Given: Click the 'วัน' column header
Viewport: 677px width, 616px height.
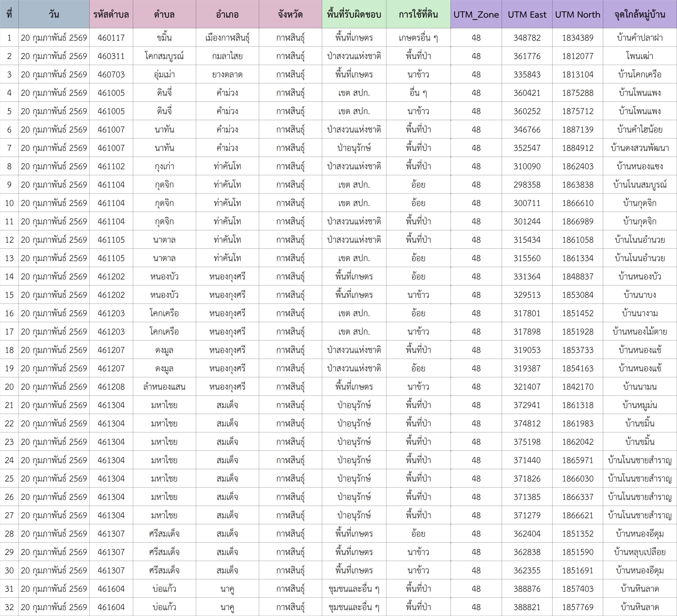Looking at the screenshot, I should [54, 15].
